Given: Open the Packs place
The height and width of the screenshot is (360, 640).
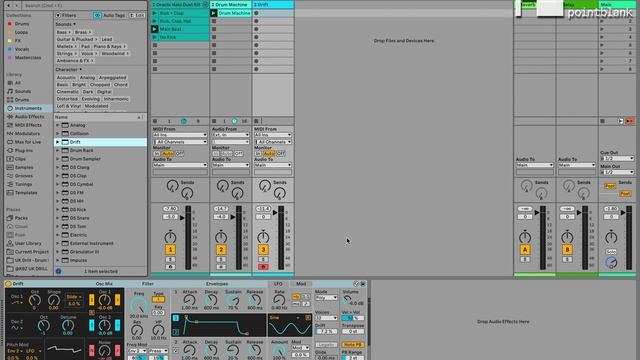Looking at the screenshot, I should coord(21,218).
